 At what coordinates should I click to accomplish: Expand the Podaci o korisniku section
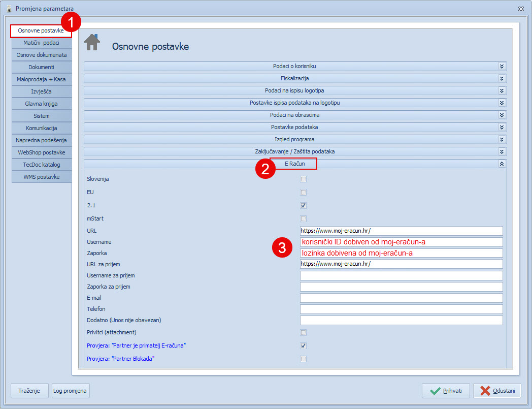pos(502,66)
